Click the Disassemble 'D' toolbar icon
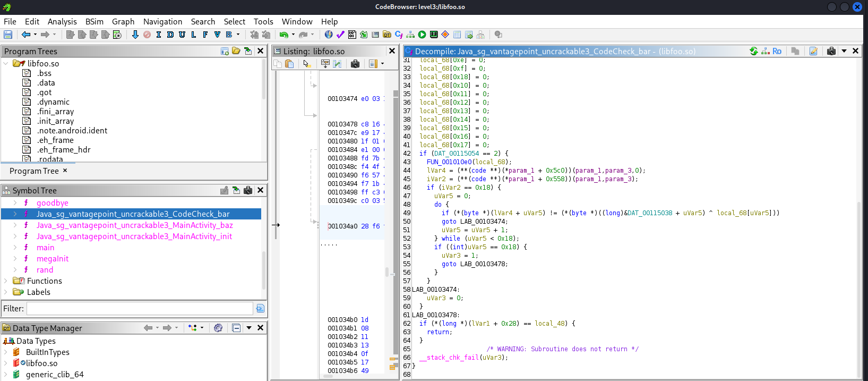 [170, 35]
